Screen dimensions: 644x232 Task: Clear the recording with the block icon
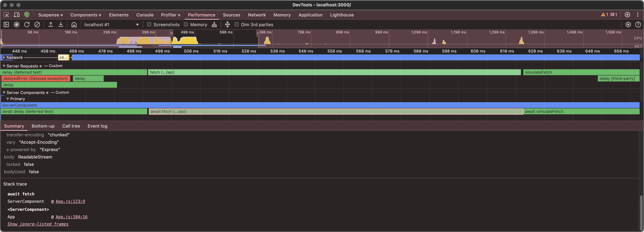pos(37,25)
